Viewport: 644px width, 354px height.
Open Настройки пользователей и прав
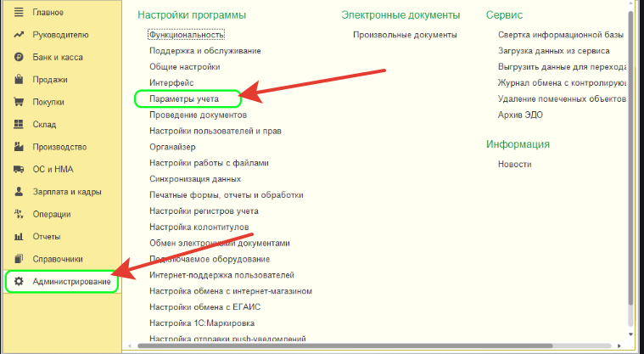[216, 131]
